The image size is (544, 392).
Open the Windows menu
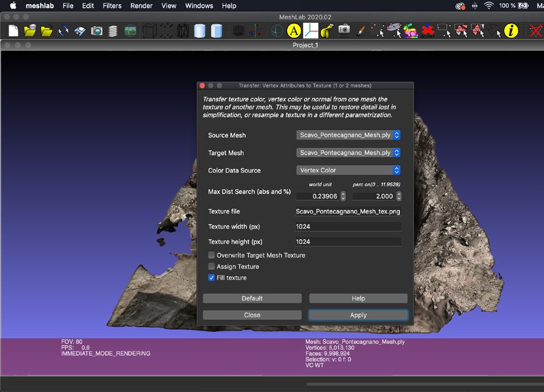click(199, 6)
